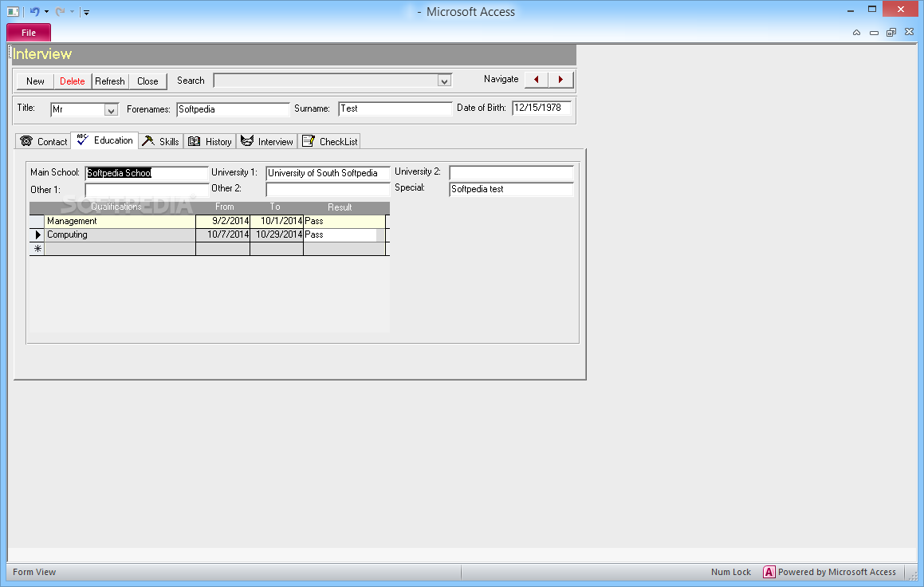This screenshot has height=587, width=924.
Task: Minimize the ribbon with the caret icon
Action: [856, 33]
